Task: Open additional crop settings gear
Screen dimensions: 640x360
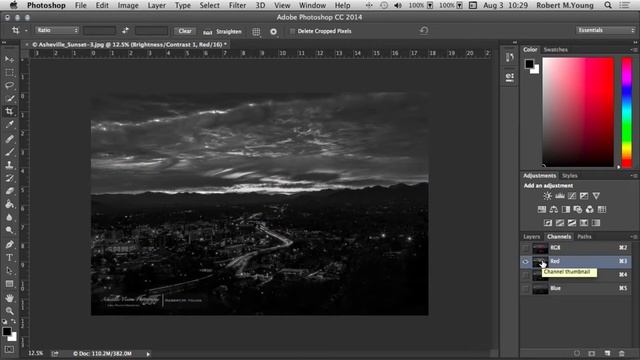Action: click(273, 31)
